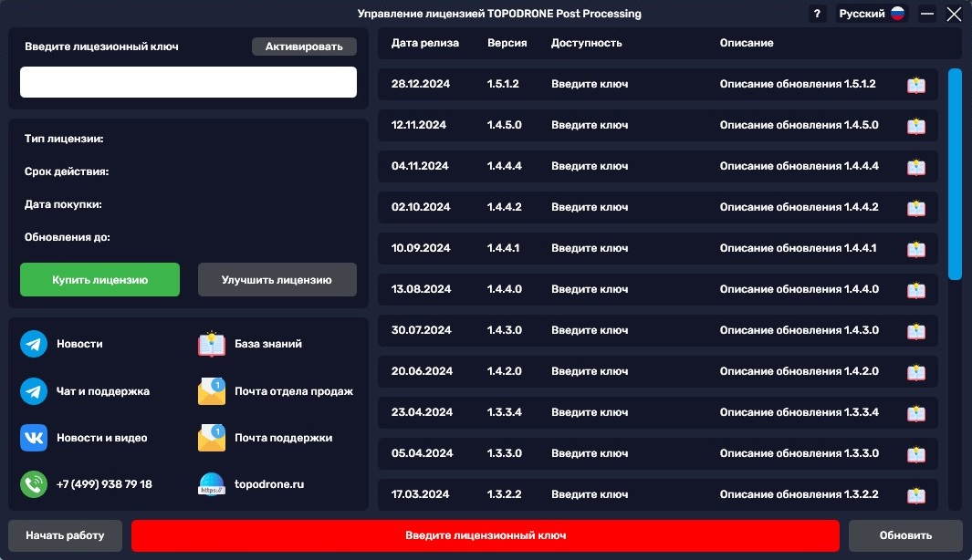Open release notes icon for version 1.4.4.0
The width and height of the screenshot is (972, 560).
(x=916, y=290)
